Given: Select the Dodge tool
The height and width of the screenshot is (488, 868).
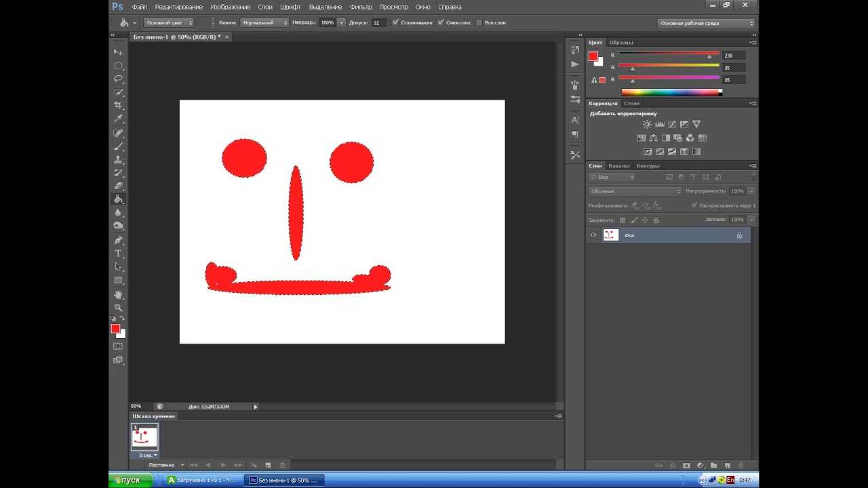Looking at the screenshot, I should [118, 226].
